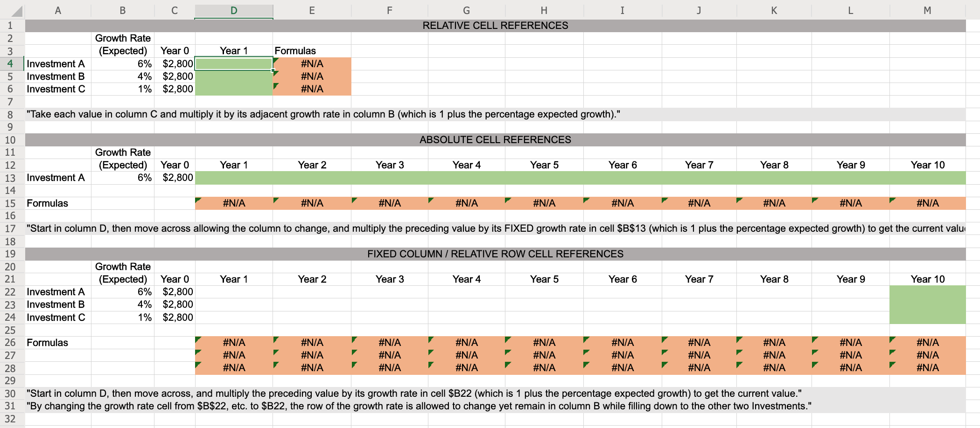Click the 4% growth rate in row 5
Screen dimensions: 980x428
coord(145,76)
